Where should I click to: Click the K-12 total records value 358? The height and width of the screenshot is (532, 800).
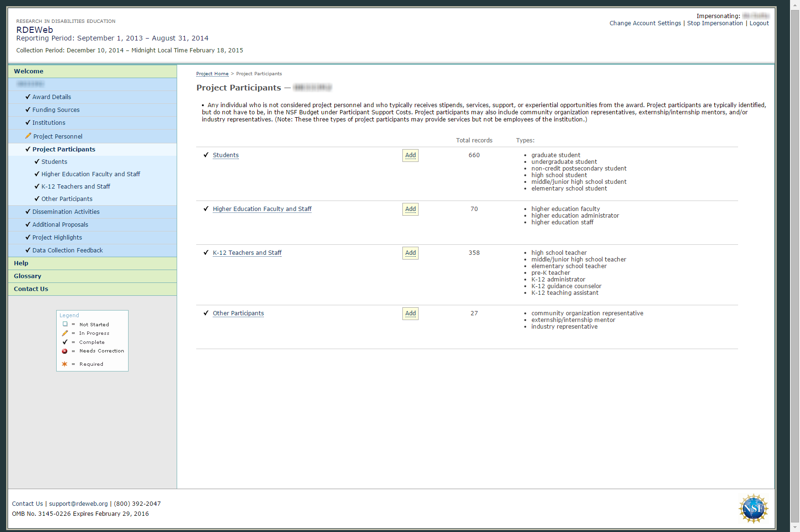pyautogui.click(x=474, y=253)
